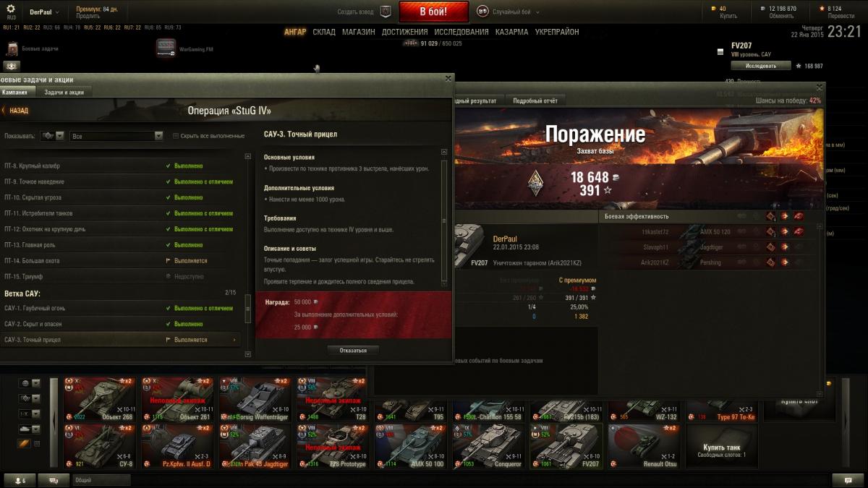Select the «Renault Otsu» tank

tap(643, 446)
